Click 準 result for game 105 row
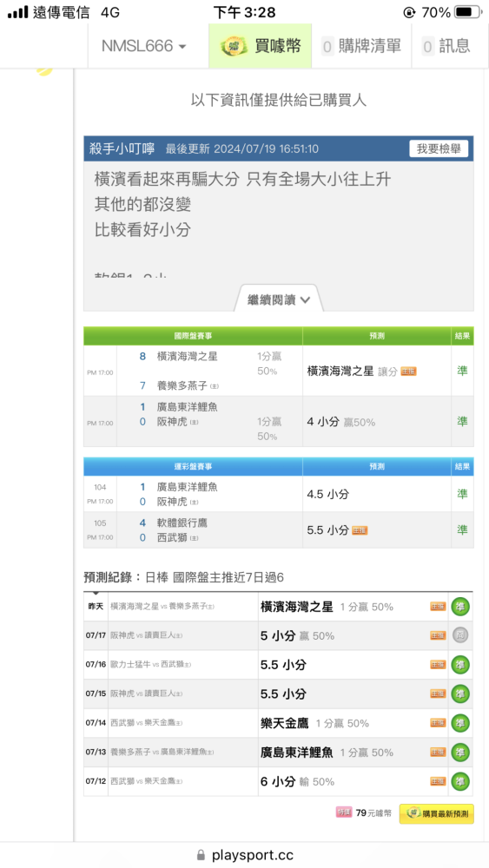Image resolution: width=489 pixels, height=868 pixels. coord(462,529)
